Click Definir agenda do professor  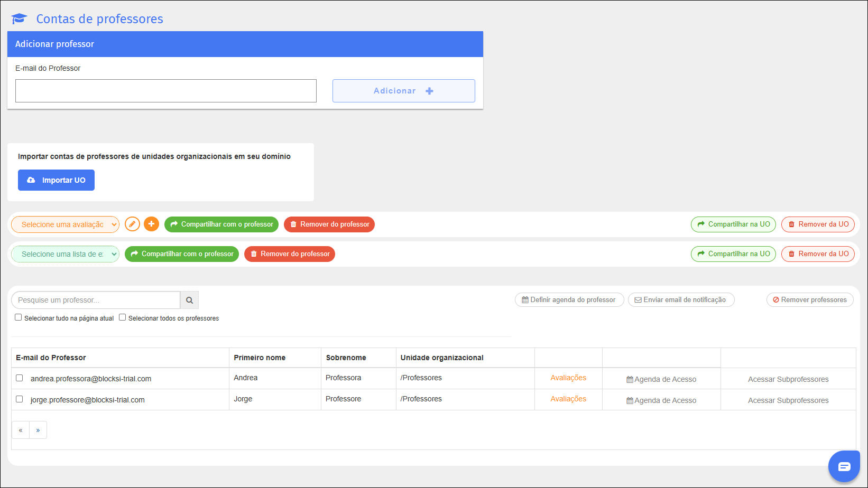click(x=569, y=299)
